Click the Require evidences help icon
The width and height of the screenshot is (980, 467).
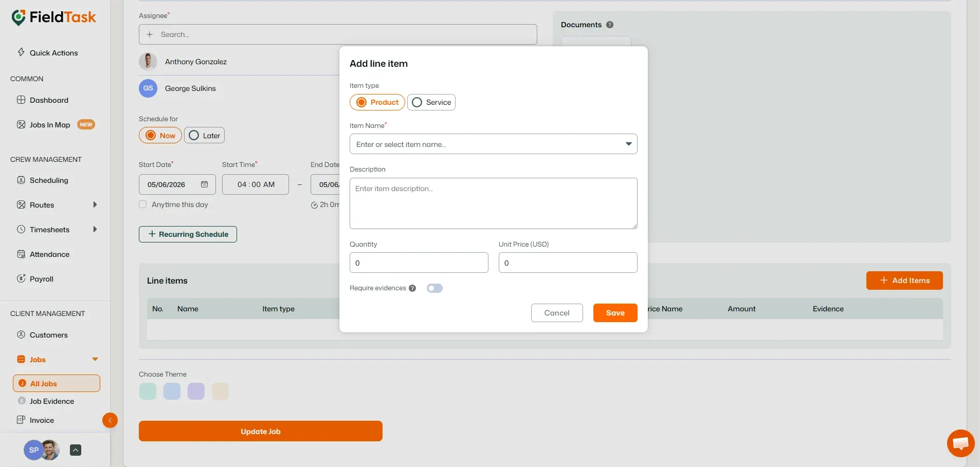pyautogui.click(x=412, y=288)
